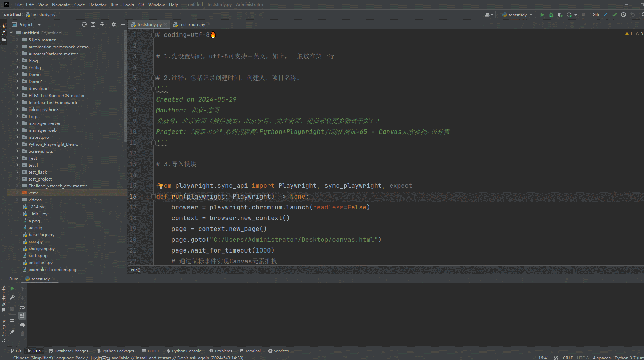The width and height of the screenshot is (644, 360).
Task: Clear Run console with trash icon
Action: point(22,334)
